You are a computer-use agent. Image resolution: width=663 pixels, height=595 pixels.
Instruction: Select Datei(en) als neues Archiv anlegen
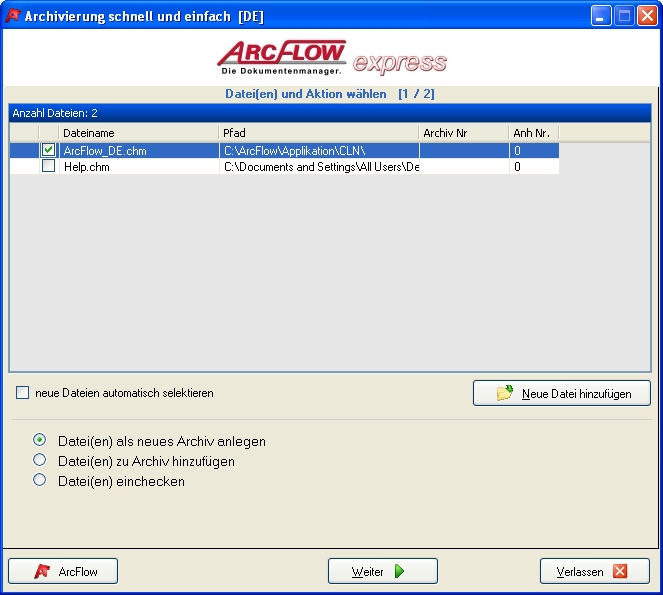point(40,440)
